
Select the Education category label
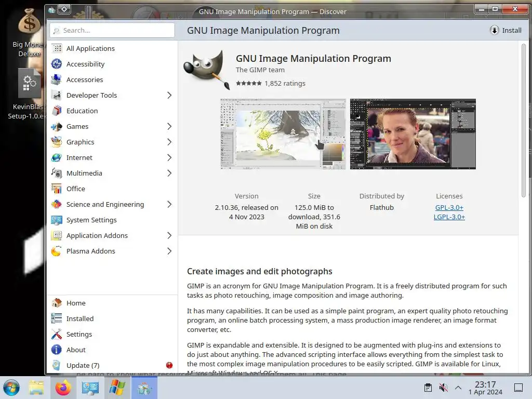click(x=82, y=111)
